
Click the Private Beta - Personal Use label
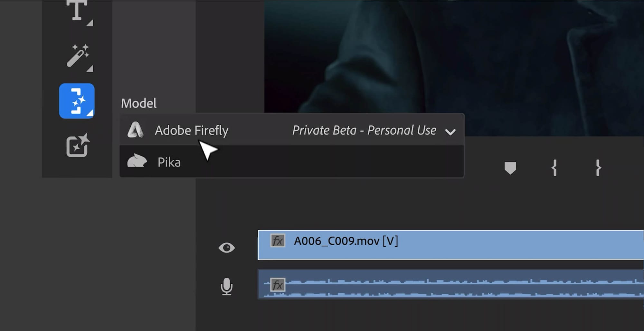[363, 130]
